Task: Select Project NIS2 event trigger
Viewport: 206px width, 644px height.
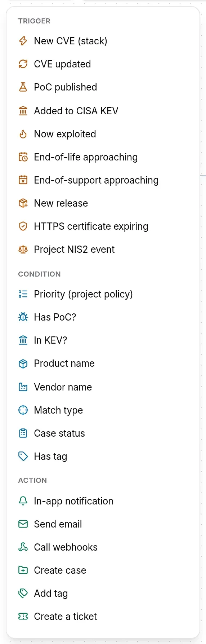Action: (x=103, y=250)
